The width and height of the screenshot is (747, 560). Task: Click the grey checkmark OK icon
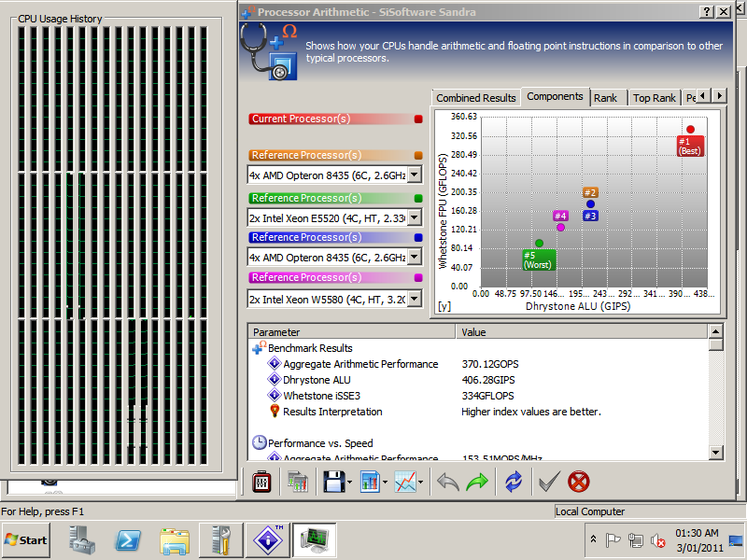(549, 482)
